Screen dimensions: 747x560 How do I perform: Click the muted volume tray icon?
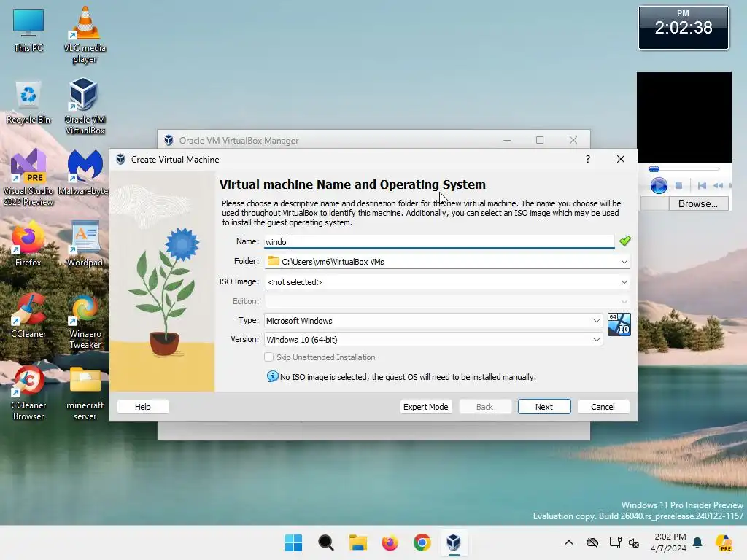(634, 542)
